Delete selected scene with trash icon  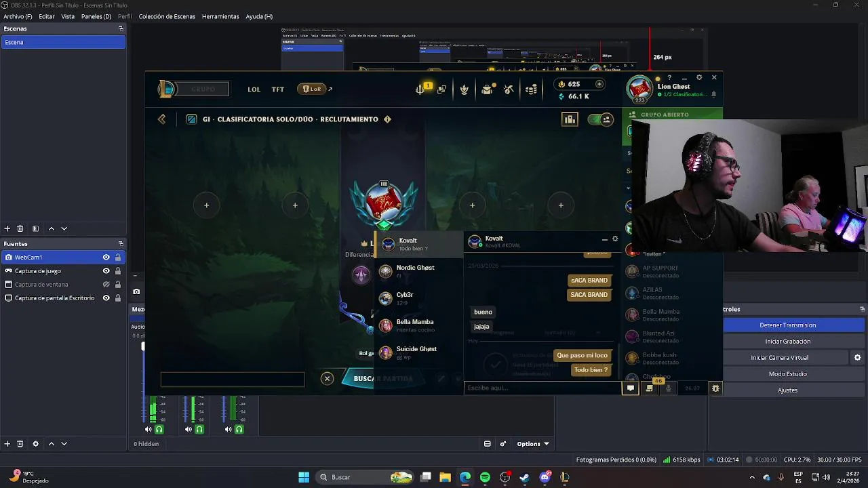[20, 228]
